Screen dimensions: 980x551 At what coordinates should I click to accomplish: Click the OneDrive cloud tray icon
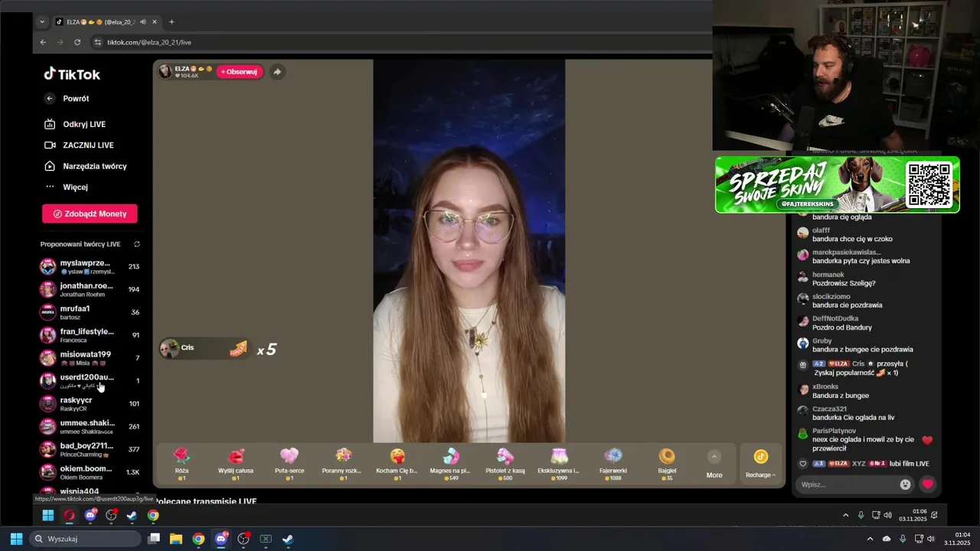tap(887, 539)
